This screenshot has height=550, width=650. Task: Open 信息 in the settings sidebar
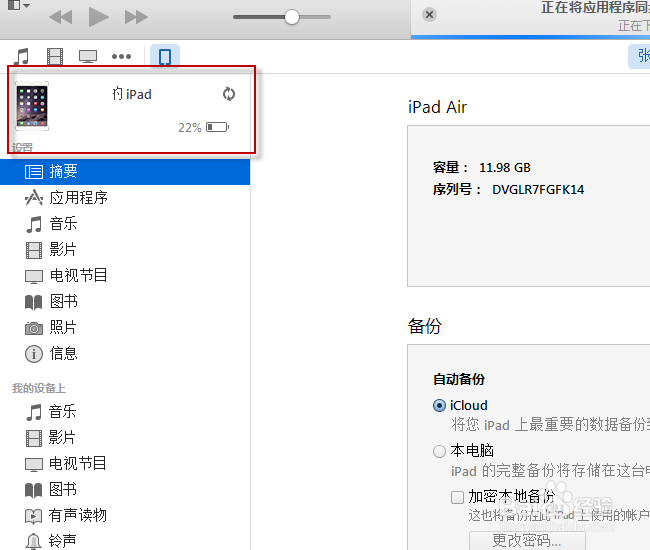click(125, 354)
